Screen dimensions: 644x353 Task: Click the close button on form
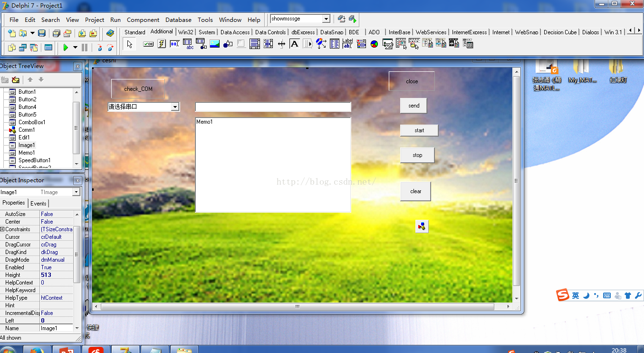pos(412,81)
